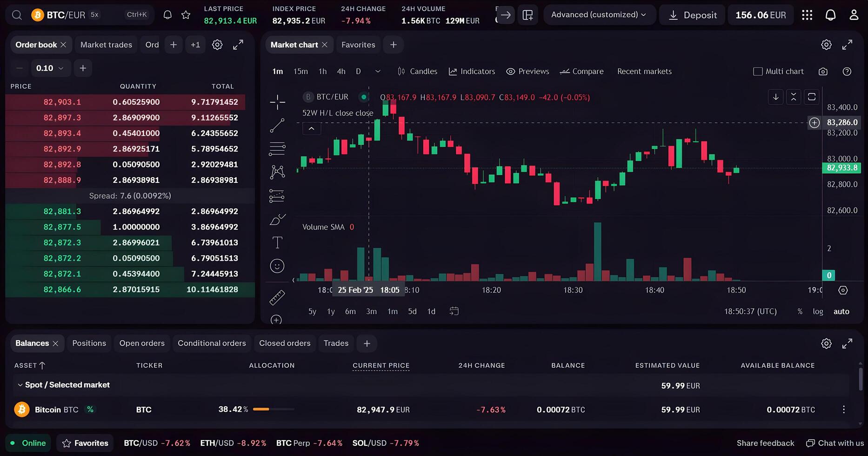
Task: Click the Deposit button
Action: [692, 15]
